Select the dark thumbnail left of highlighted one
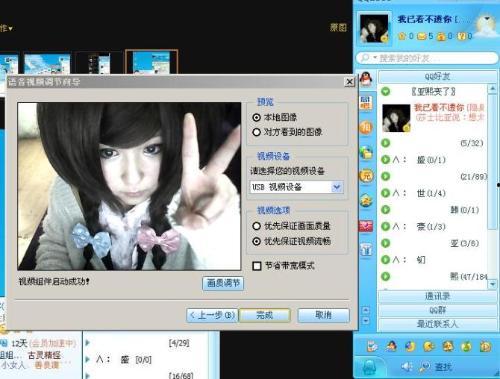Image resolution: width=500 pixels, height=379 pixels. point(99,63)
